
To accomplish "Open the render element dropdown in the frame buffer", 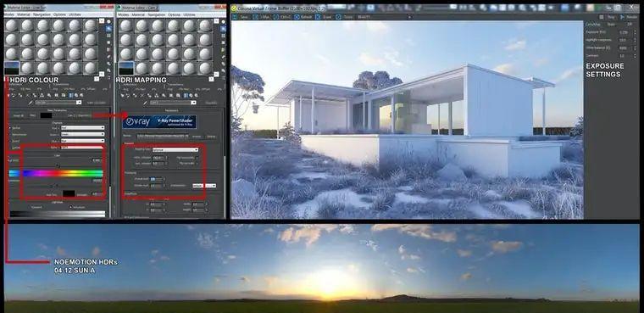I will (384, 17).
